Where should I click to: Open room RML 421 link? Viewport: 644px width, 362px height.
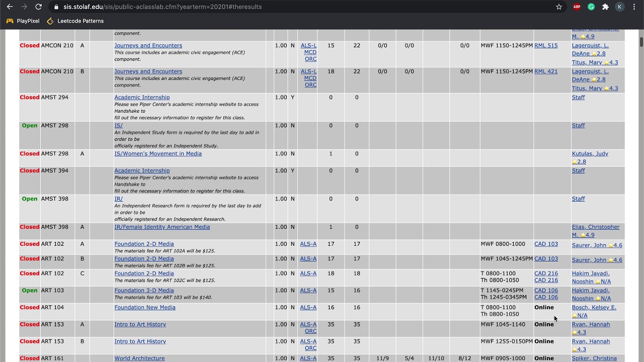click(x=546, y=72)
